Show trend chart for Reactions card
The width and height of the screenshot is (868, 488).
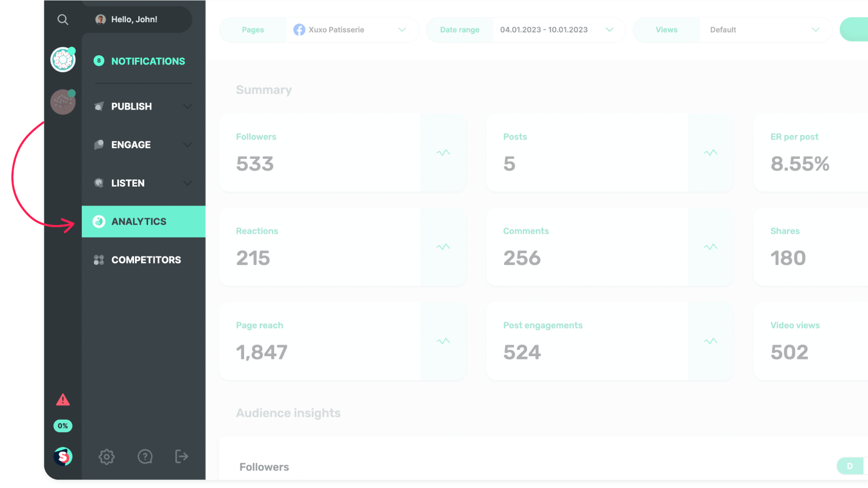coord(443,247)
